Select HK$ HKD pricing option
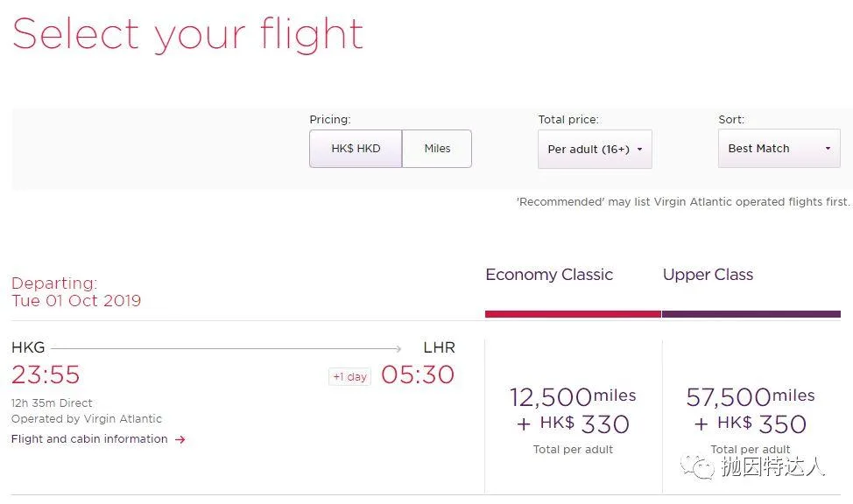Viewport: 853px width, 504px height. coord(356,148)
